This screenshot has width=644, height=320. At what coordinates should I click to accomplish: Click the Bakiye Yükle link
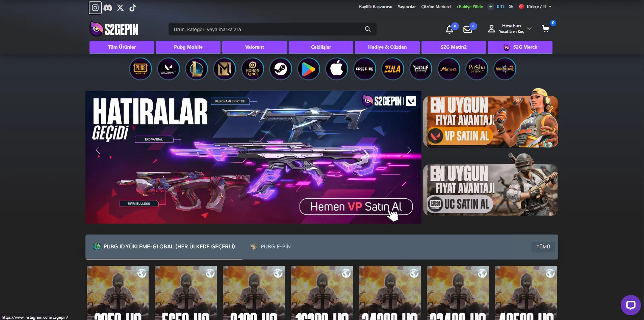click(x=470, y=7)
